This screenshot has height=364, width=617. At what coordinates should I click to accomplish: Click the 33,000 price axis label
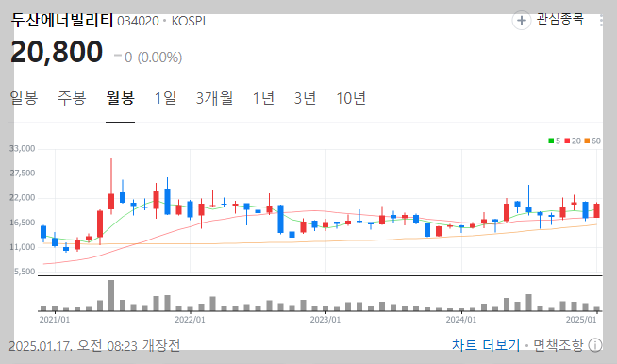click(x=23, y=148)
